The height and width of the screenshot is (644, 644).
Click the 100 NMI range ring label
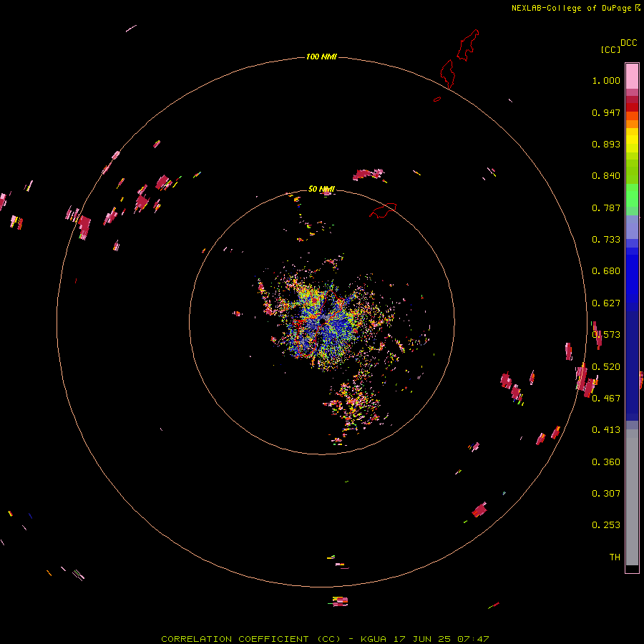click(321, 57)
